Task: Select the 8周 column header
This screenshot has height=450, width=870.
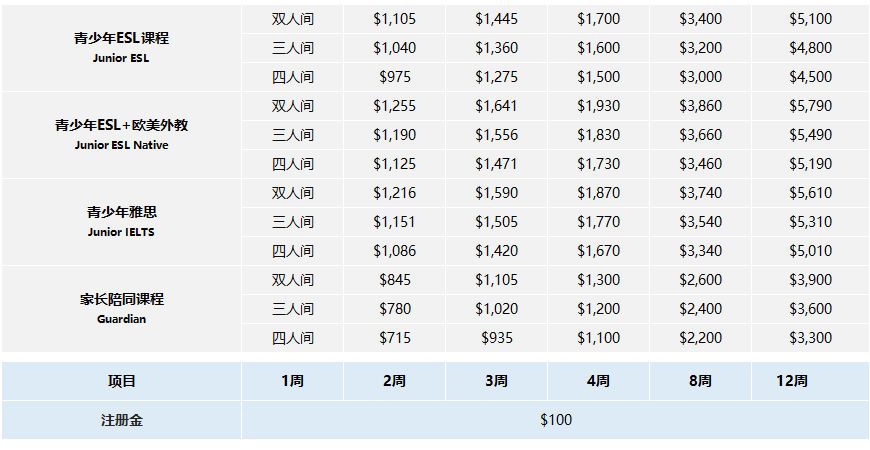Action: point(700,381)
